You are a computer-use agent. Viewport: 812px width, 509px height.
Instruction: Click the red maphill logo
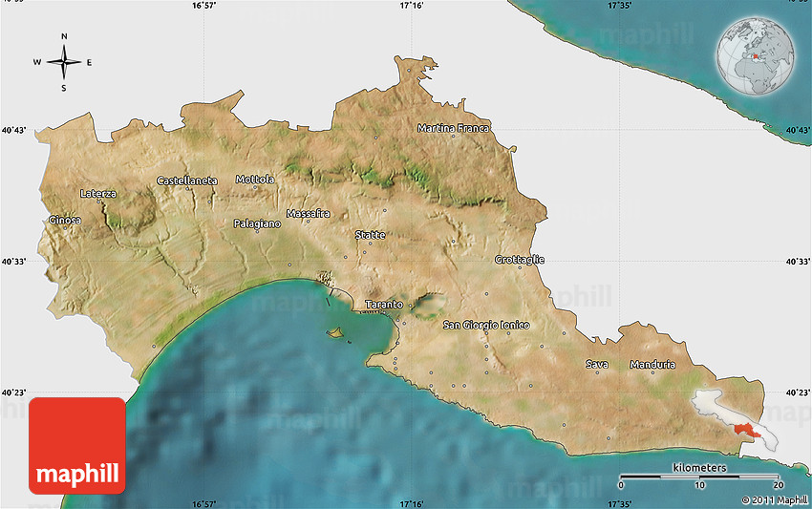pos(77,446)
